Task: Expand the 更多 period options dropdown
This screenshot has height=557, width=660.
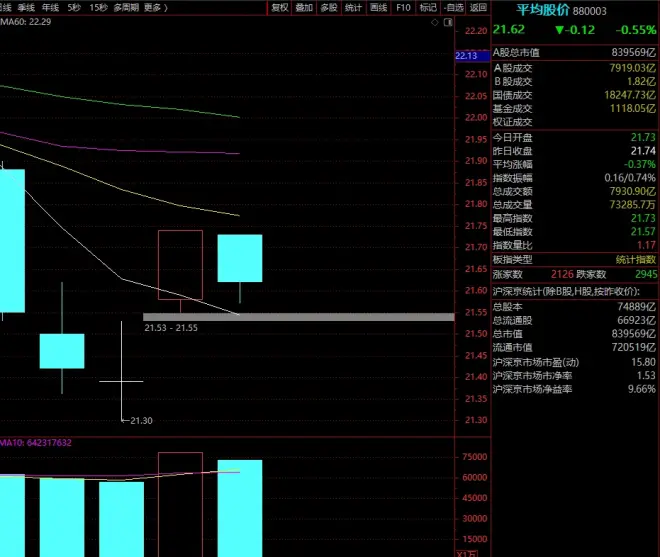Action: click(x=155, y=7)
